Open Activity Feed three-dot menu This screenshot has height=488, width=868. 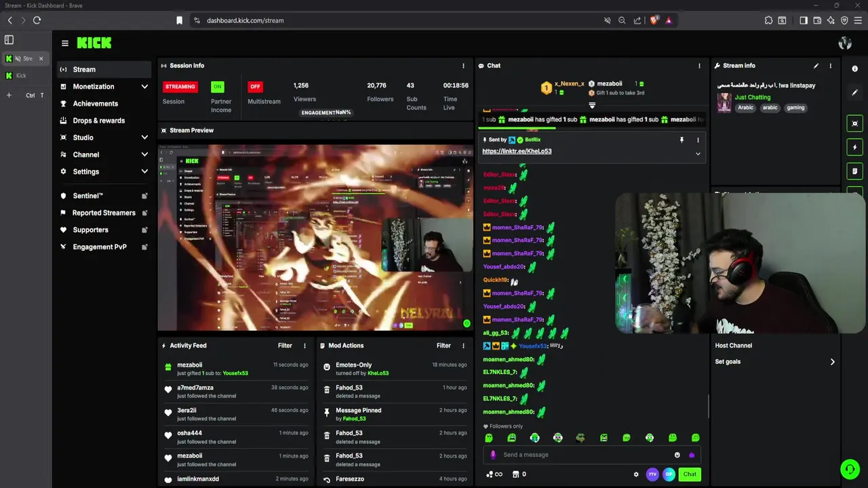304,346
